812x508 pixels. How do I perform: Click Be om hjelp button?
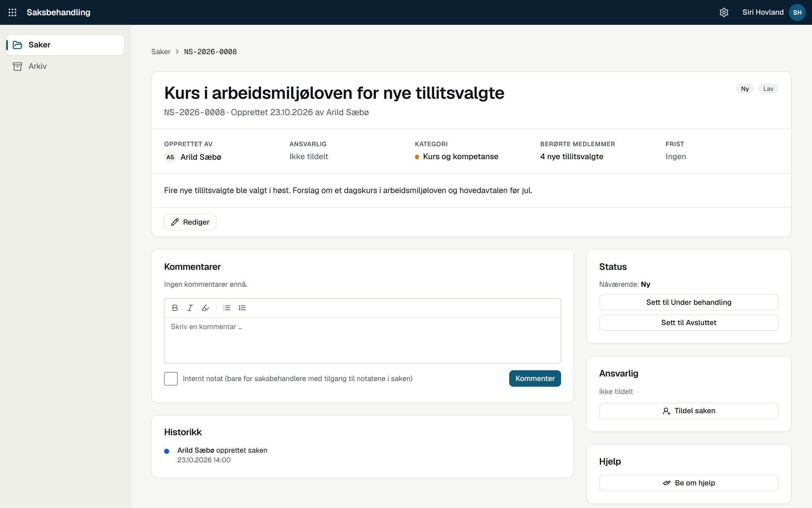point(689,483)
